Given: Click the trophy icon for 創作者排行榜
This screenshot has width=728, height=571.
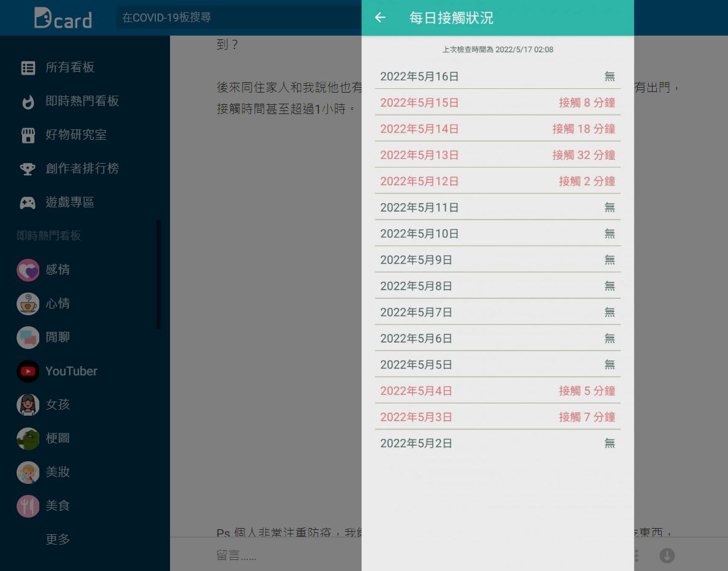Looking at the screenshot, I should tap(28, 169).
